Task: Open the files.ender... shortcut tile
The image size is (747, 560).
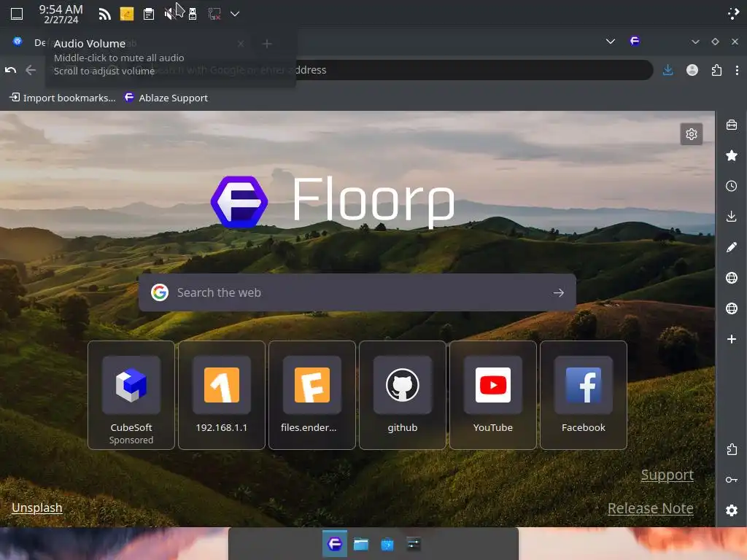Action: click(312, 394)
